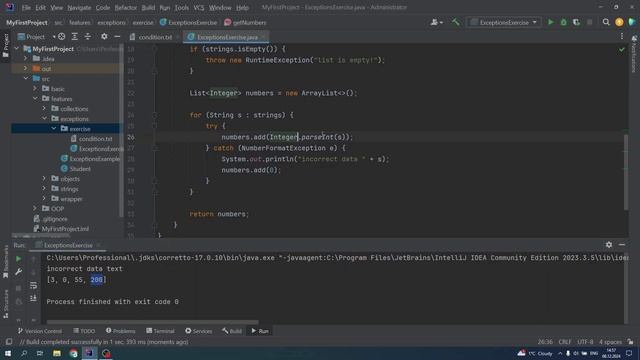Open the VCS menu
The width and height of the screenshot is (640, 360).
point(199,8)
